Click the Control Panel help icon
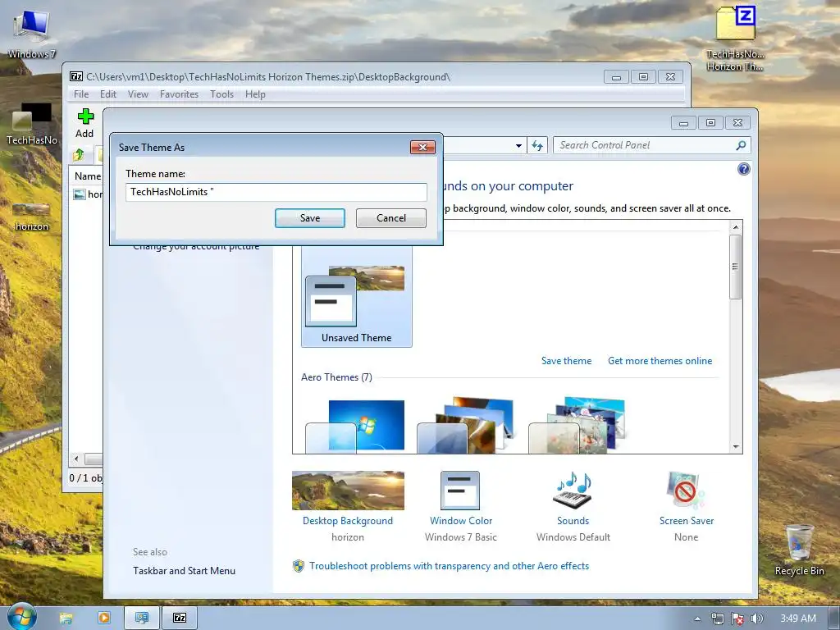 (x=743, y=169)
